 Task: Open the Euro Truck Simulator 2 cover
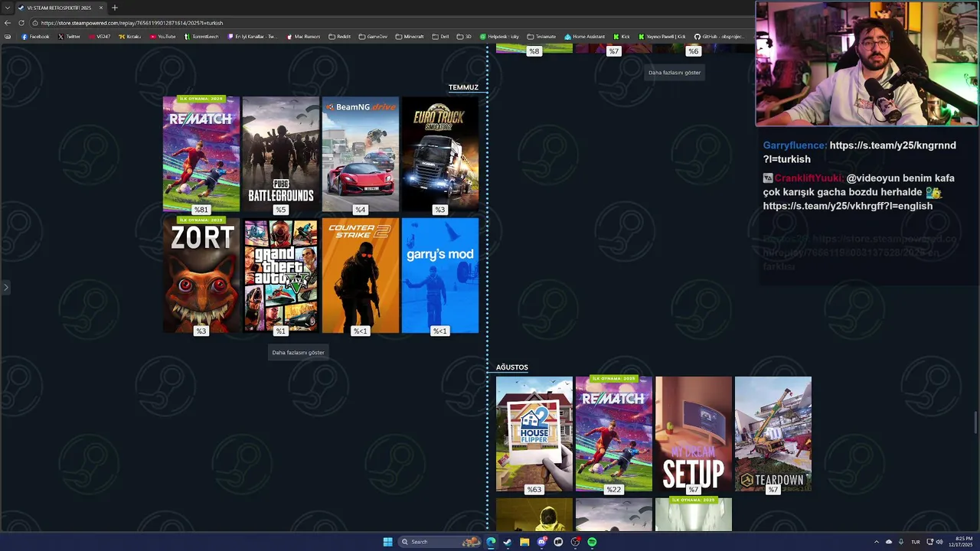click(x=440, y=154)
